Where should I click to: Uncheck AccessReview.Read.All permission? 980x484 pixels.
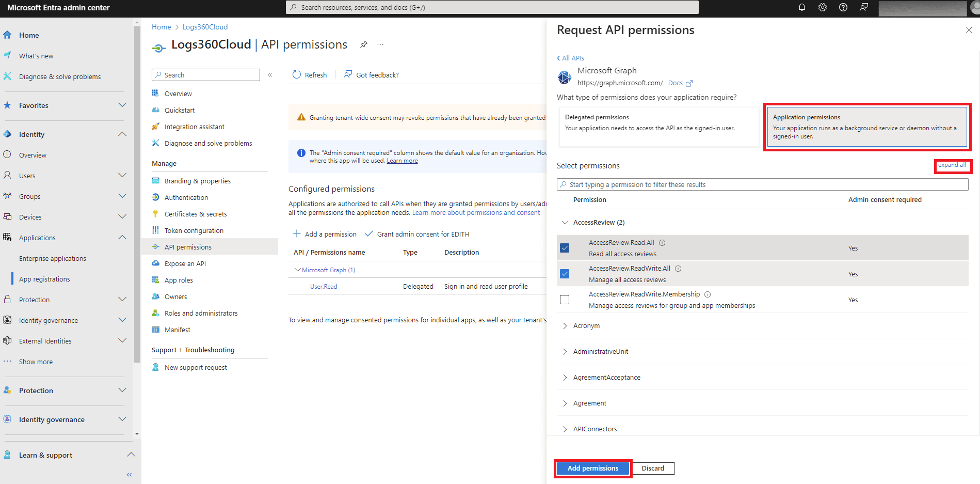(x=565, y=247)
